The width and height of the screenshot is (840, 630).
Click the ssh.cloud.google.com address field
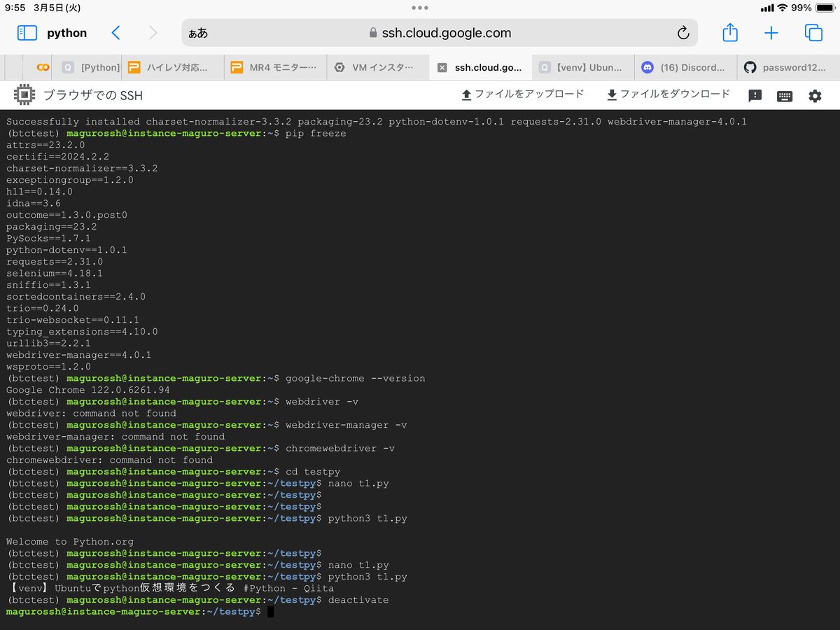point(440,33)
